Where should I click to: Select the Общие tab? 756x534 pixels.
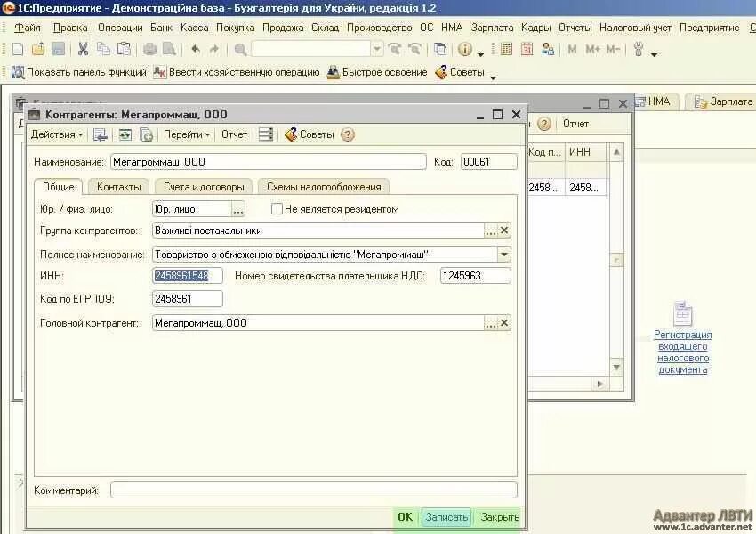[x=59, y=187]
